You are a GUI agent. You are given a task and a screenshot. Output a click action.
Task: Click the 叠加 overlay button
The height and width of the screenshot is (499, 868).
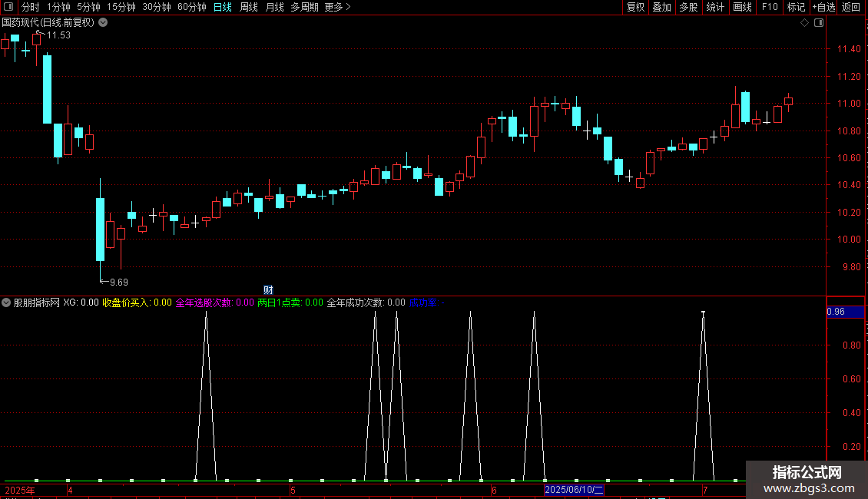click(662, 7)
